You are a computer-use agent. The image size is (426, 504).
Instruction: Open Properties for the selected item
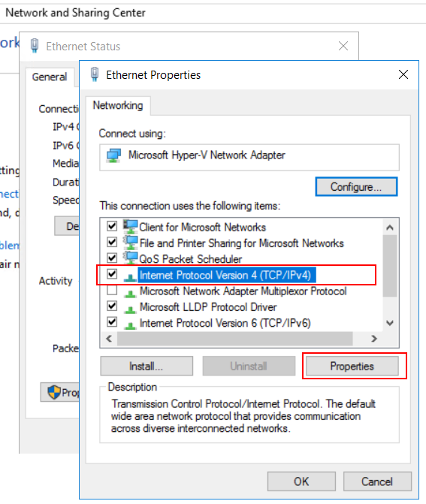[x=352, y=366]
